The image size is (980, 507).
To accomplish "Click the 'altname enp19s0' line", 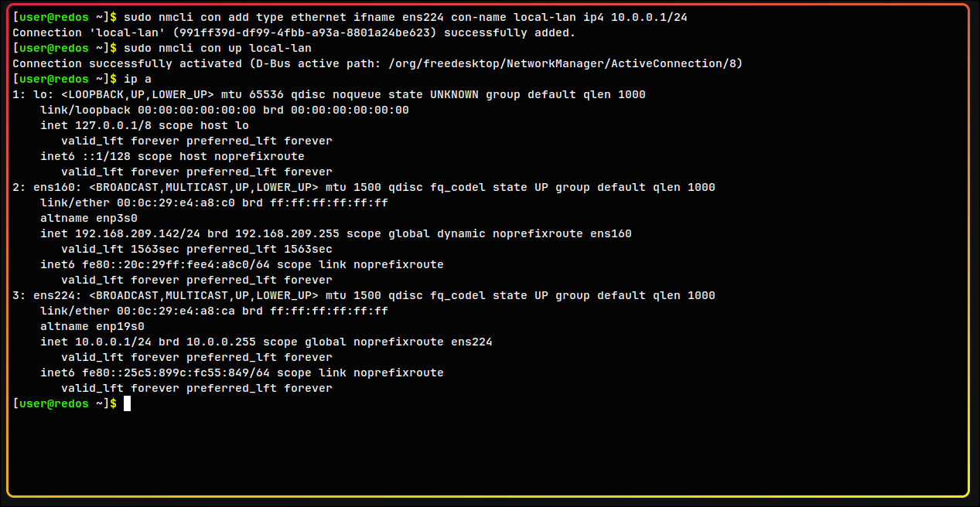I will tap(92, 326).
